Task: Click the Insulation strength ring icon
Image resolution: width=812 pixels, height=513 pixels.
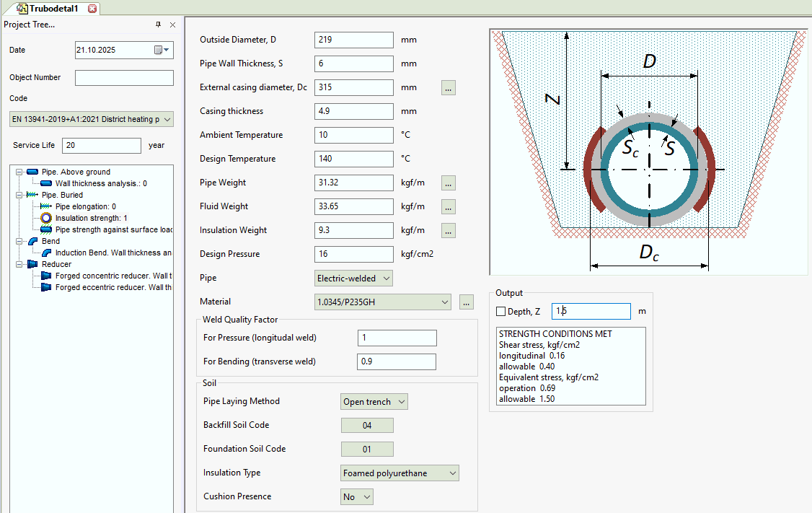Action: [x=46, y=218]
